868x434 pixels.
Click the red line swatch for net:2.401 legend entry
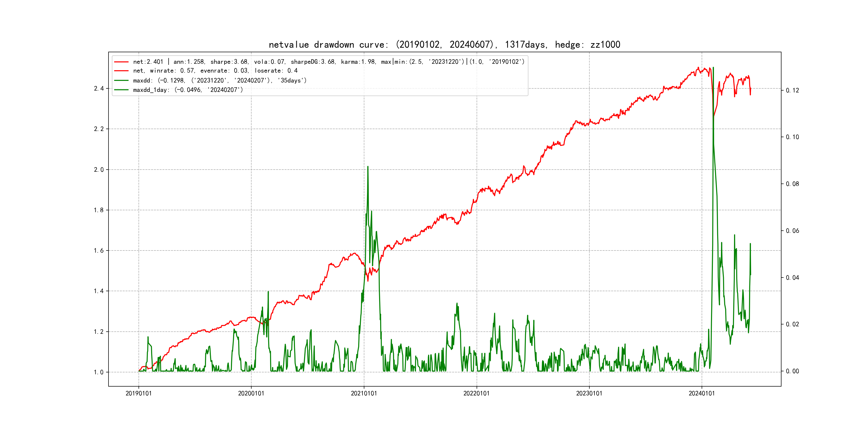point(121,62)
